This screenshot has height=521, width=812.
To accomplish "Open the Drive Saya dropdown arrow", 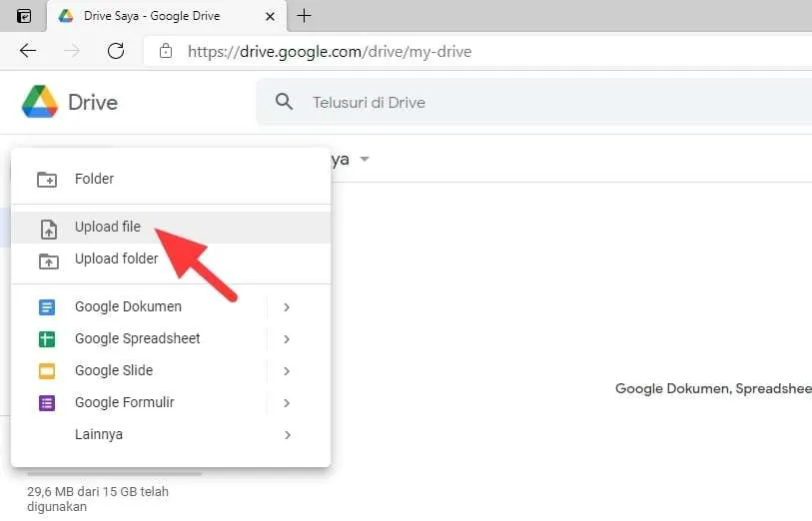I will click(x=365, y=159).
